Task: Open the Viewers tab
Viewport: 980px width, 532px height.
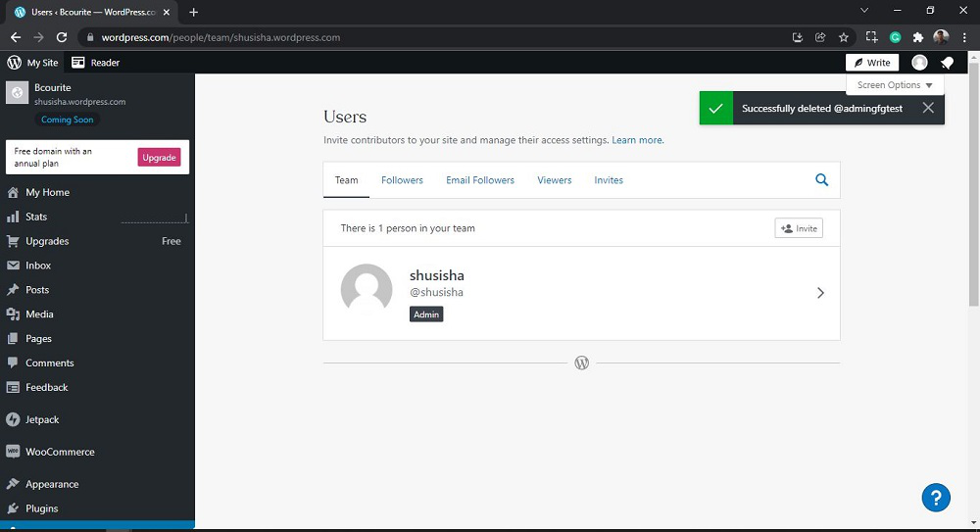Action: coord(555,180)
